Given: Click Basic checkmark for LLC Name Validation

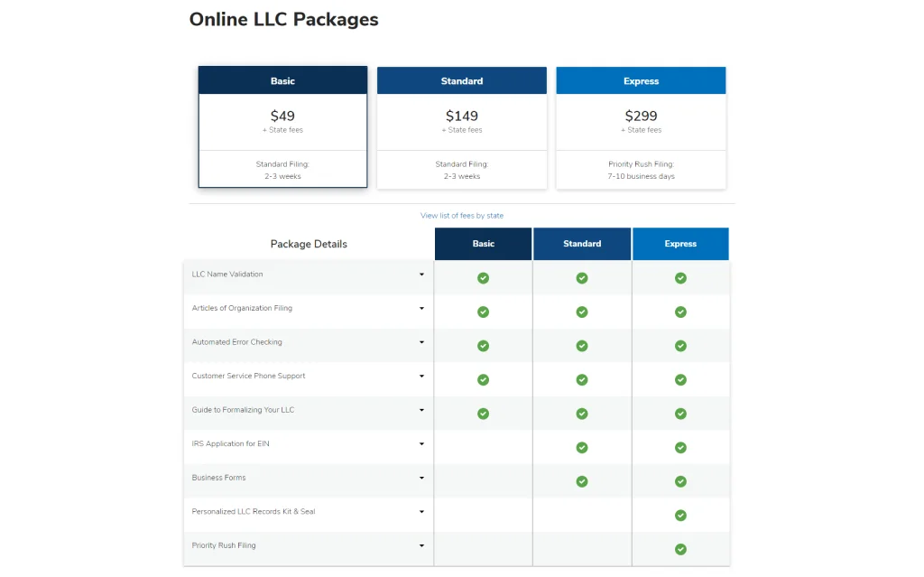Looking at the screenshot, I should 483,278.
